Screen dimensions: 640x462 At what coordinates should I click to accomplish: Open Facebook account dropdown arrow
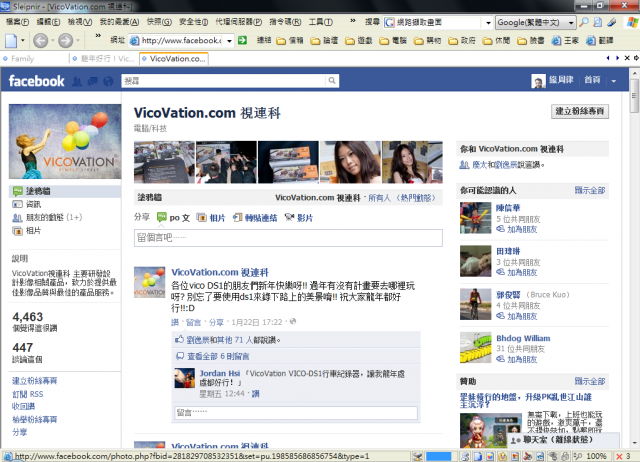(x=613, y=81)
